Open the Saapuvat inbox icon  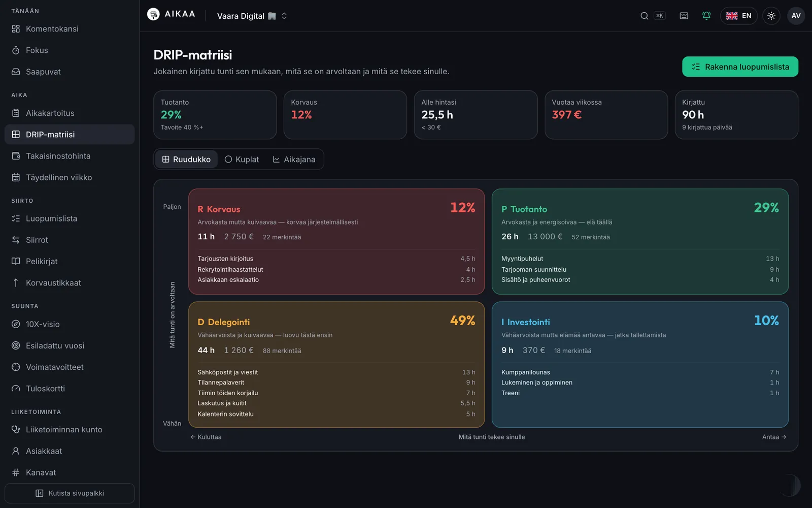[x=16, y=72]
